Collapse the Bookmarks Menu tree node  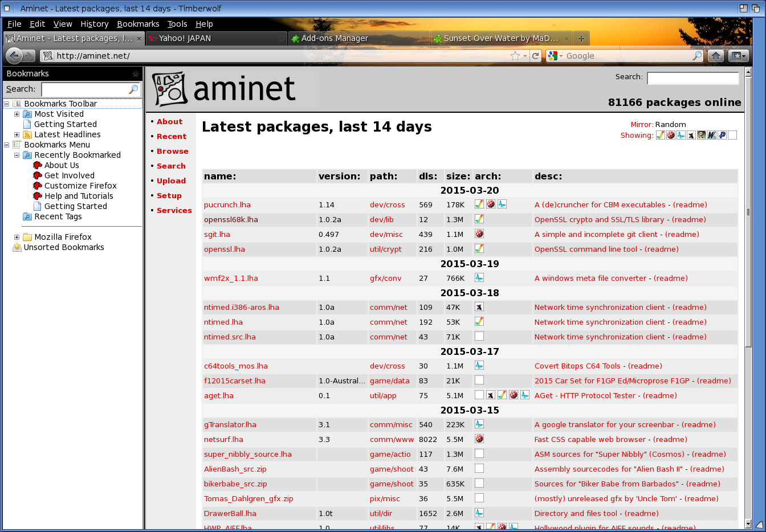click(7, 145)
